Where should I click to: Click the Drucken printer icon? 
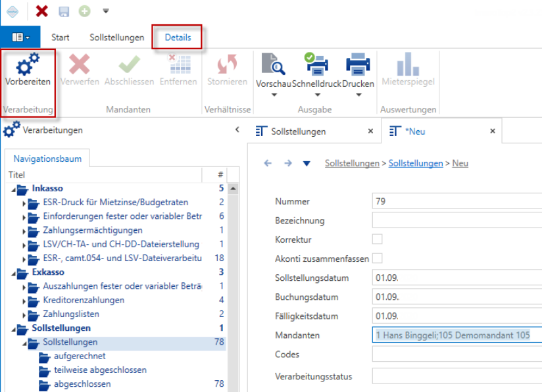tap(358, 64)
